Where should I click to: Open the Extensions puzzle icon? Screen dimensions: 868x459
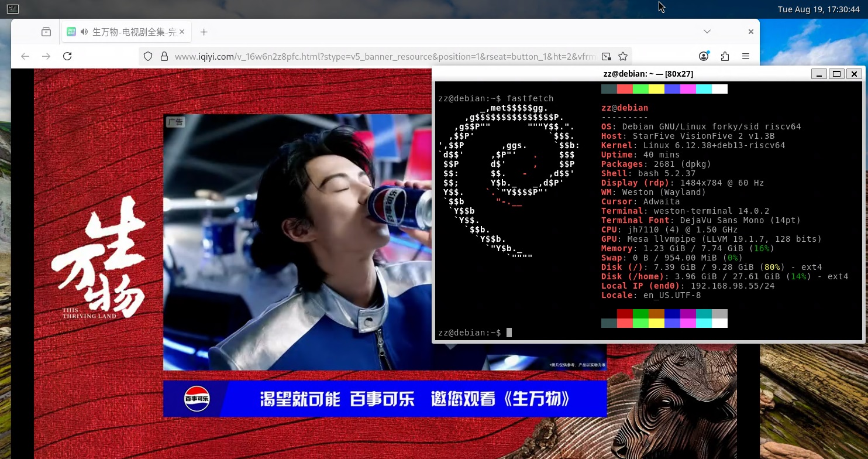pyautogui.click(x=725, y=56)
